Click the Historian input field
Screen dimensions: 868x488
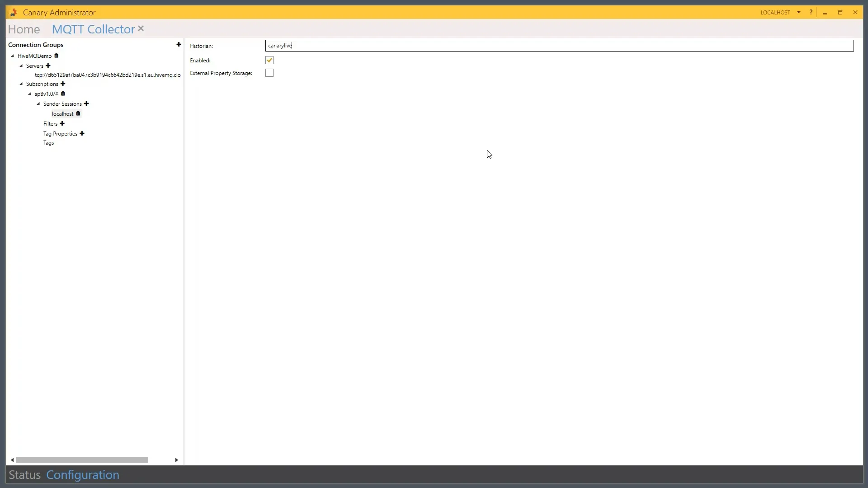559,46
